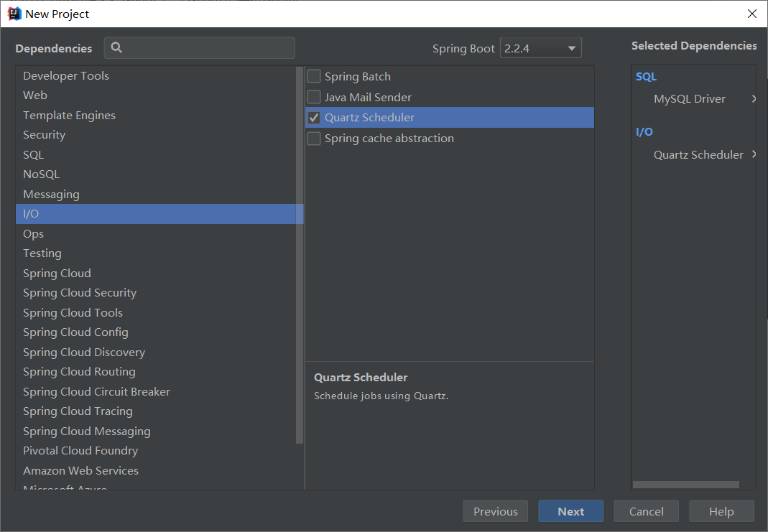Click the arrow beside selected Quartz Scheduler
Image resolution: width=768 pixels, height=532 pixels.
pyautogui.click(x=754, y=154)
